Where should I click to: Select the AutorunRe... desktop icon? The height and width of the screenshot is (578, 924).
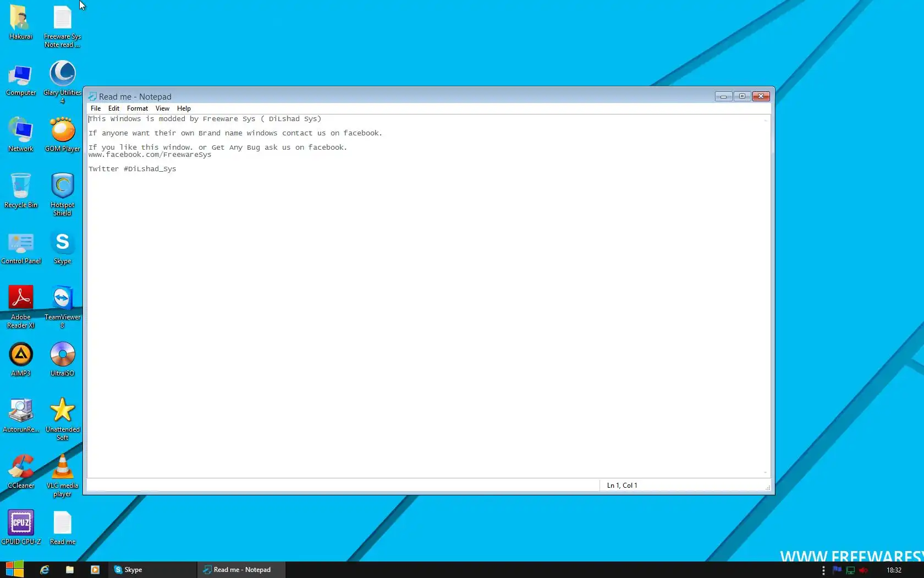pyautogui.click(x=21, y=415)
